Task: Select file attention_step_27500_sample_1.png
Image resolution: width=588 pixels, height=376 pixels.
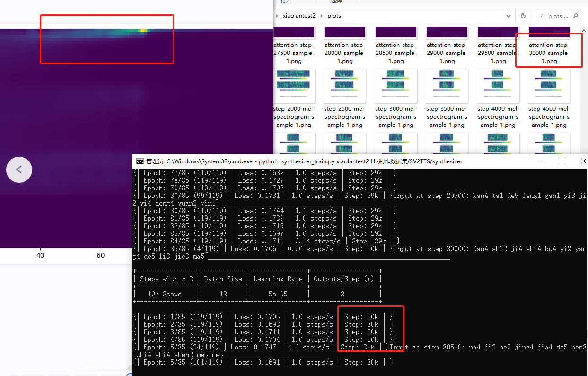Action: coord(293,53)
